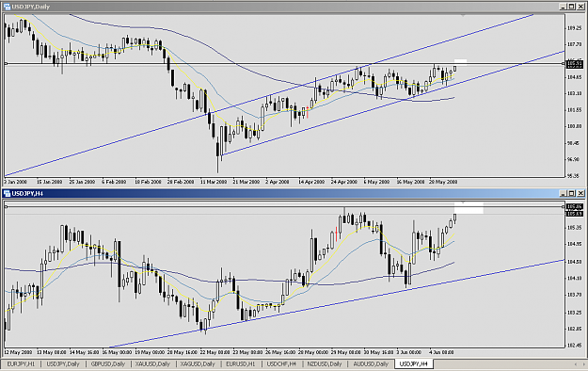Image resolution: width=588 pixels, height=371 pixels.
Task: Click the "14 May 16:00" time label
Action: (x=85, y=352)
